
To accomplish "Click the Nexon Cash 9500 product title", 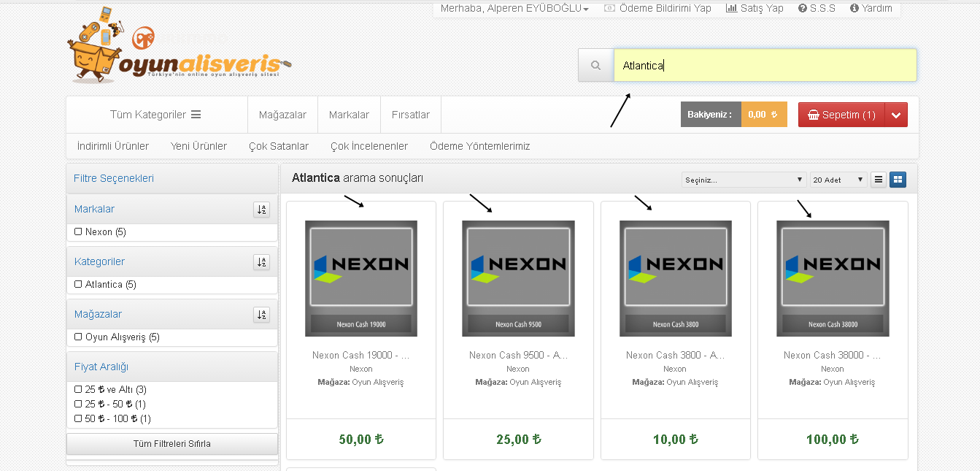I will pyautogui.click(x=518, y=356).
